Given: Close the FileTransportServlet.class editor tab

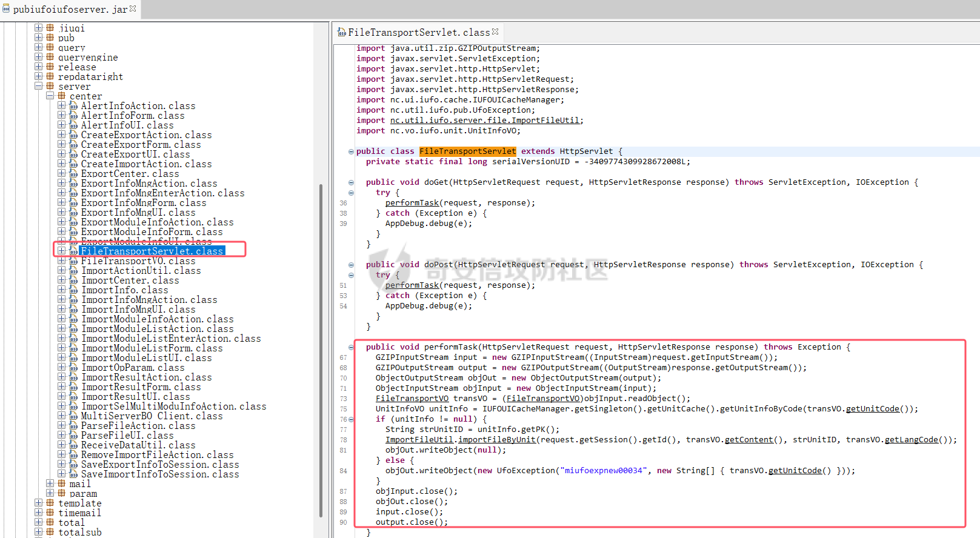Looking at the screenshot, I should point(495,32).
